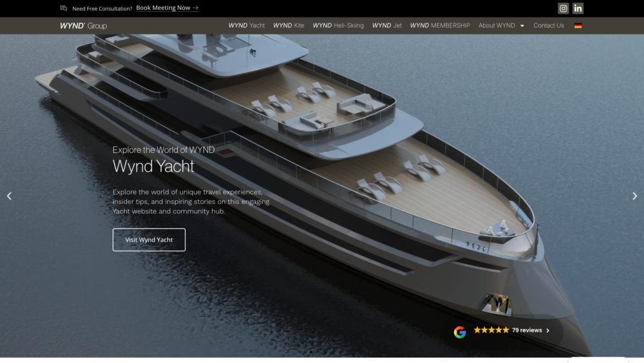The height and width of the screenshot is (363, 644).
Task: Select the WYND Kite menu item
Action: (289, 26)
